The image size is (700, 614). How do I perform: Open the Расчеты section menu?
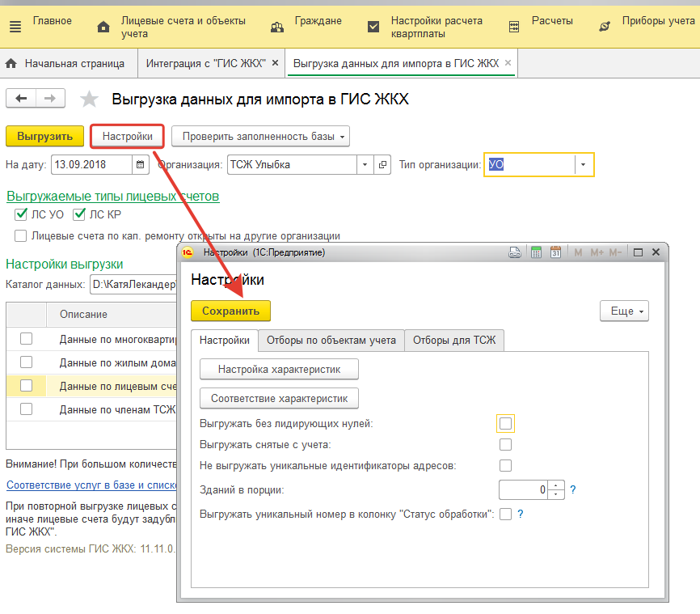click(x=552, y=20)
